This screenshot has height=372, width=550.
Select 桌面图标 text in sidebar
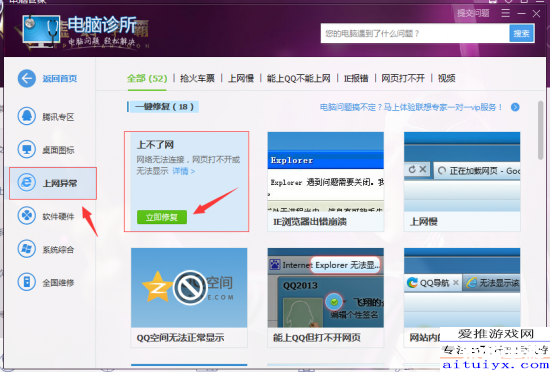(58, 150)
